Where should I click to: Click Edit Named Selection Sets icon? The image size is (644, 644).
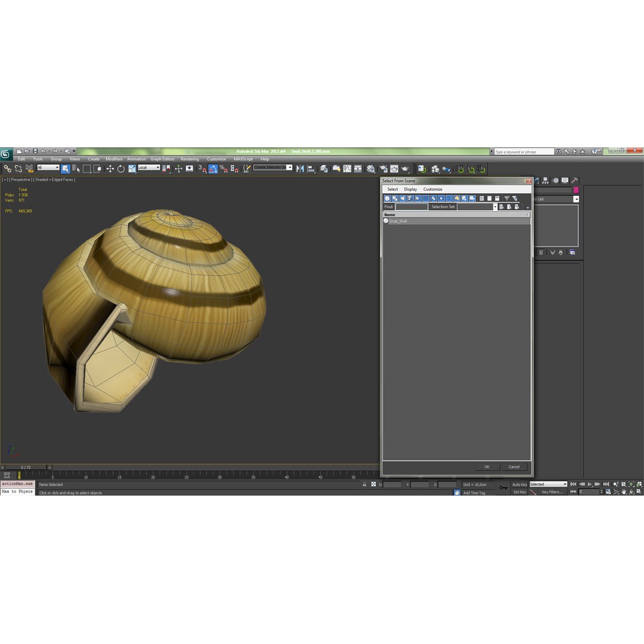coord(246,168)
